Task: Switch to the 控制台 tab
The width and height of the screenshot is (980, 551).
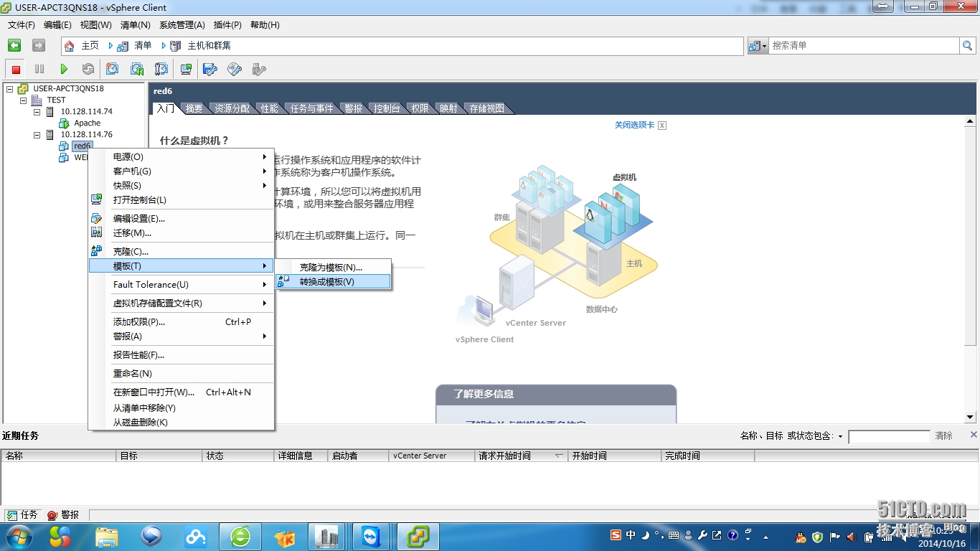Action: pos(387,108)
